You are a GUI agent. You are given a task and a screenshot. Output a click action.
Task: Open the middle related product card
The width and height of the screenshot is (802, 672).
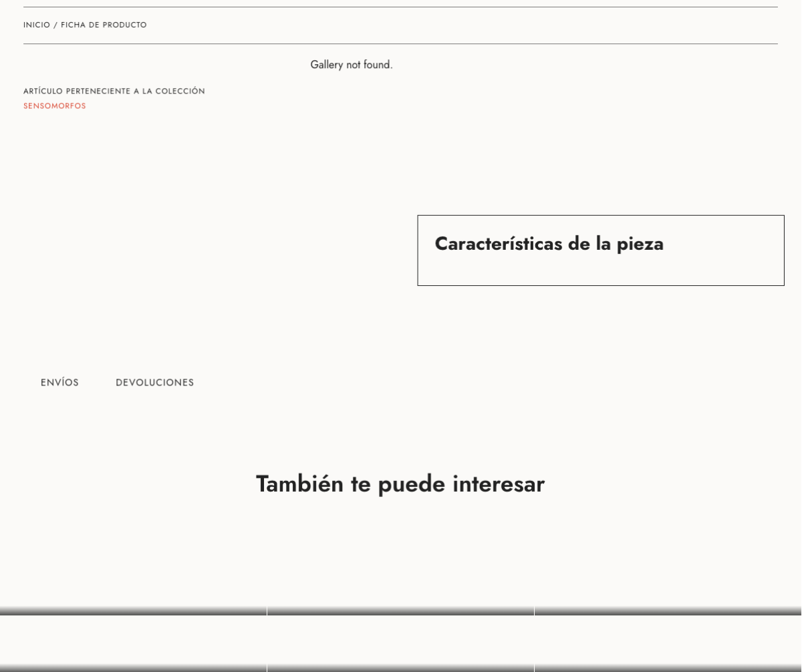click(400, 640)
